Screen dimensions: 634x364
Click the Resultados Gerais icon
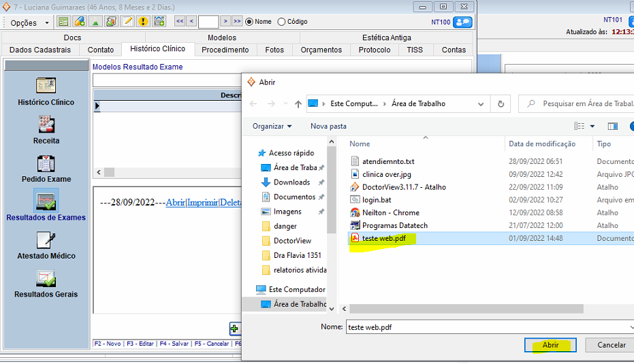(x=46, y=279)
